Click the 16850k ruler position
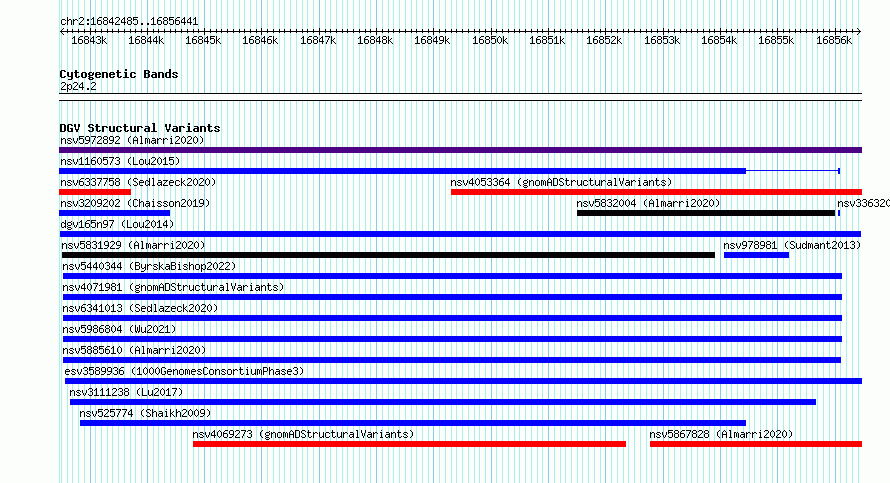890x483 pixels. 490,40
